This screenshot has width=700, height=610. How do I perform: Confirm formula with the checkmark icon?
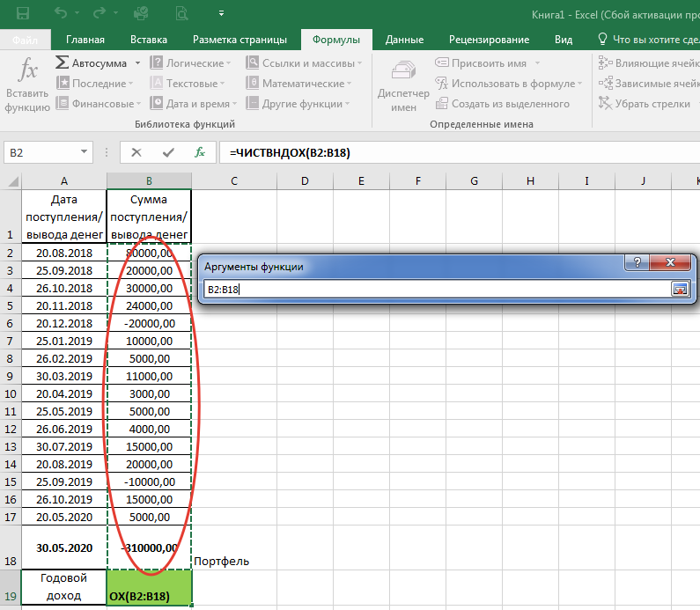(x=168, y=152)
